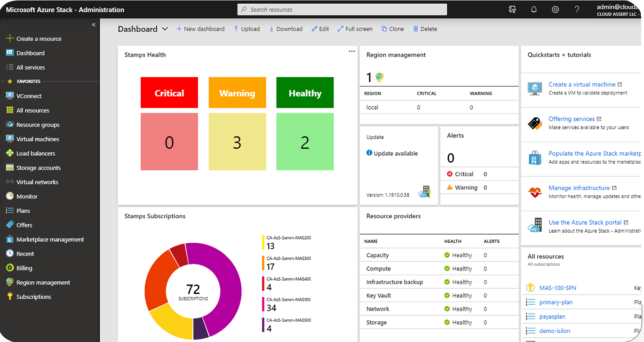Collapse the left sidebar with the double chevron

(94, 24)
